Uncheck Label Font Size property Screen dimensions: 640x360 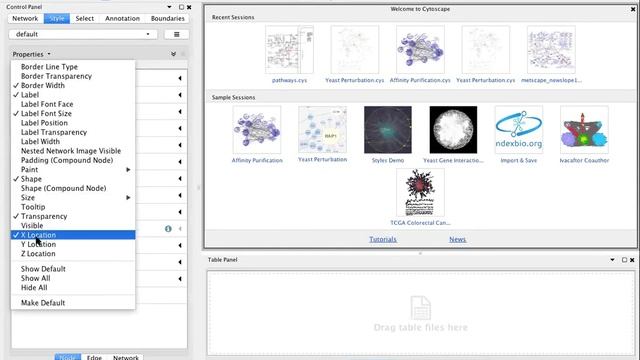click(73, 113)
